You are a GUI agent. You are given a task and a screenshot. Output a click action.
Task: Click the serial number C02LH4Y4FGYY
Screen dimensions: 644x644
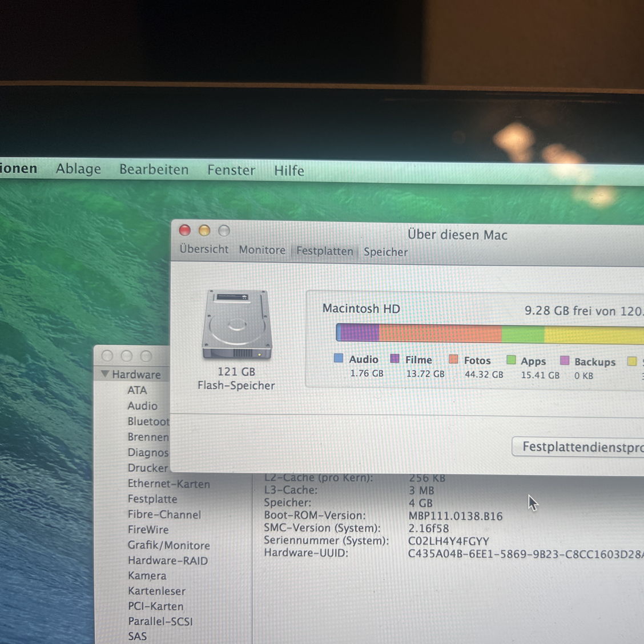point(449,541)
